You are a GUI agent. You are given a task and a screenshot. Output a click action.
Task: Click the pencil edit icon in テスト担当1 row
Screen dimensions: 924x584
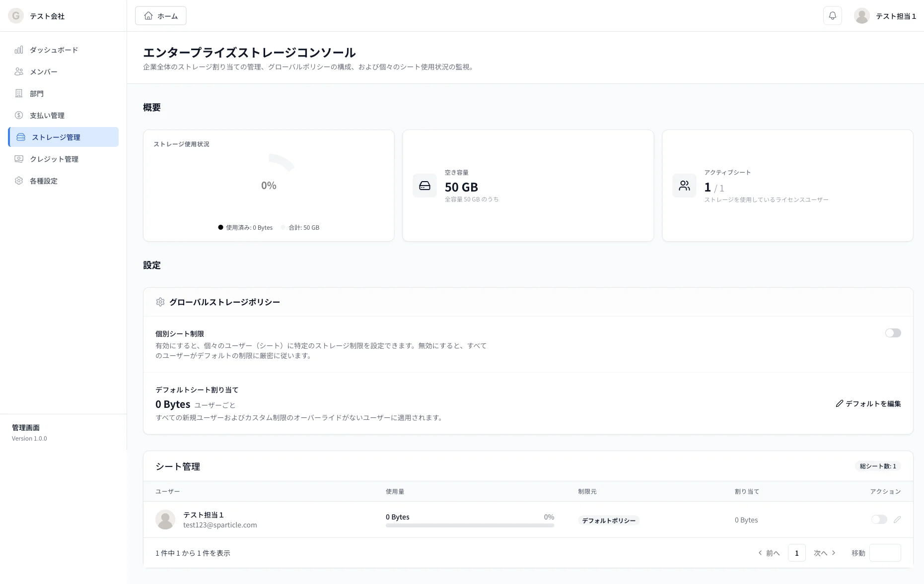click(897, 519)
